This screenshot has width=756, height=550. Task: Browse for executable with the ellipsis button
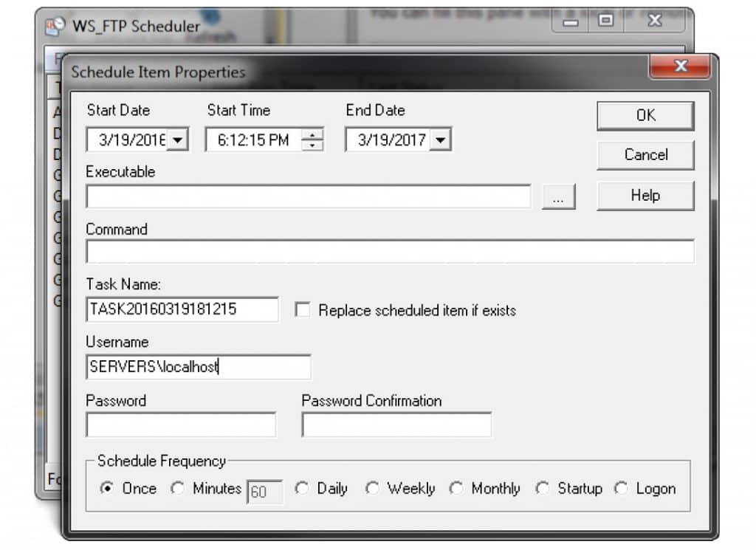(x=558, y=196)
